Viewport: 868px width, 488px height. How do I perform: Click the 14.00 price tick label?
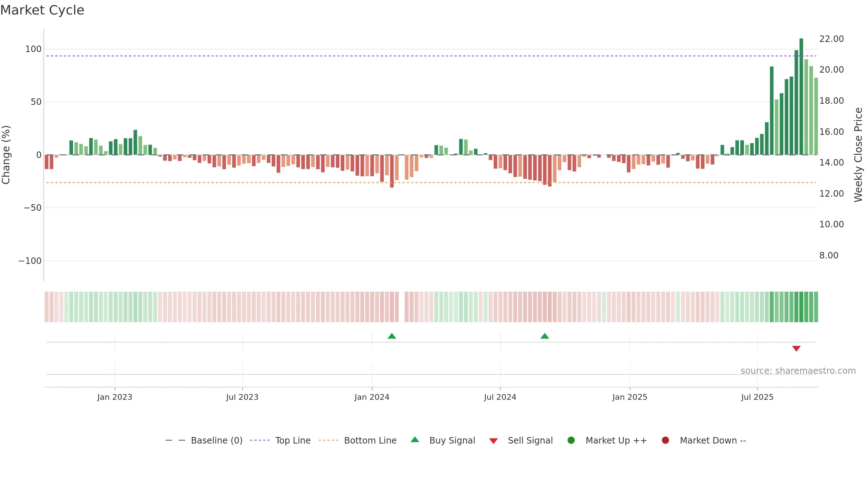[x=831, y=163]
